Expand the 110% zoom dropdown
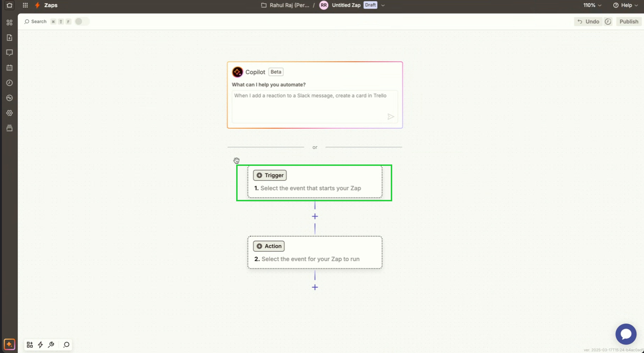 tap(592, 5)
